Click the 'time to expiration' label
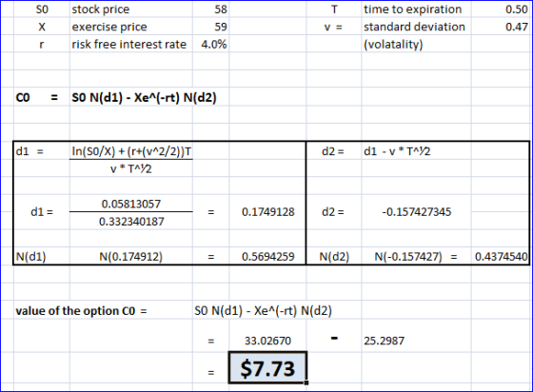The width and height of the screenshot is (533, 392). tap(413, 10)
